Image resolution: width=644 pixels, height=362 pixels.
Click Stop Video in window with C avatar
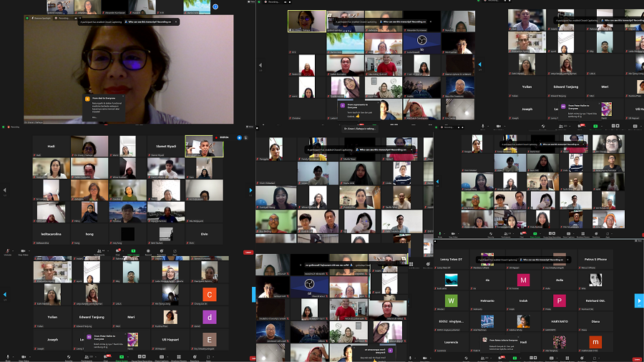(x=24, y=357)
